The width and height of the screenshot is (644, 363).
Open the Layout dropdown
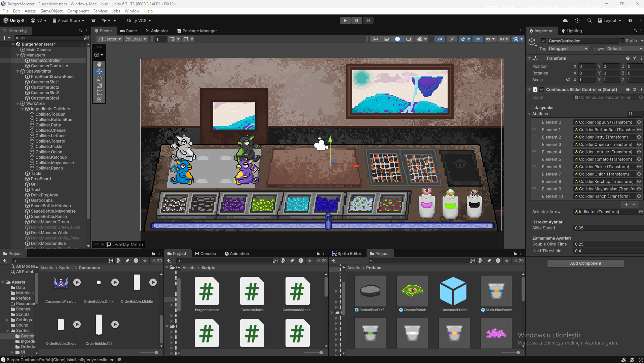[610, 21]
